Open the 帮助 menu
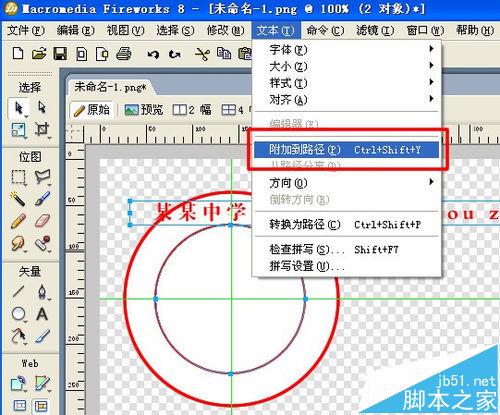This screenshot has width=500, height=415. point(475,31)
